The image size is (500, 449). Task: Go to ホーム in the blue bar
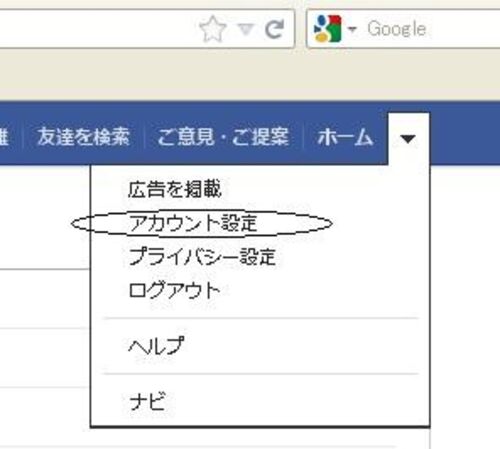click(345, 137)
